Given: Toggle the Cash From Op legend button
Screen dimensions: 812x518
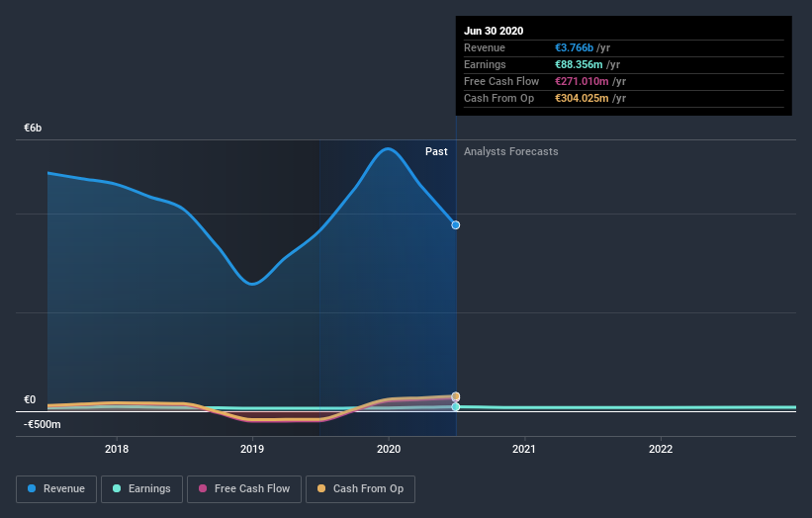Looking at the screenshot, I should (360, 489).
